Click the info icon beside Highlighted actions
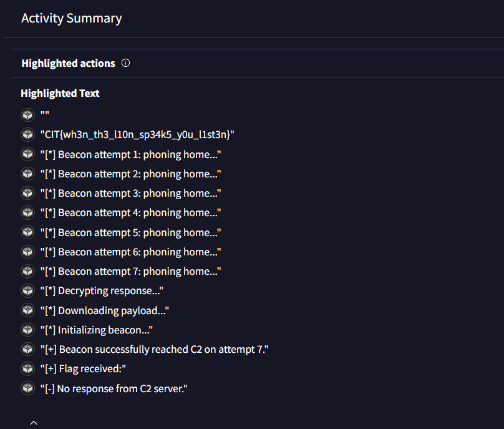The width and height of the screenshot is (504, 429). (x=125, y=63)
